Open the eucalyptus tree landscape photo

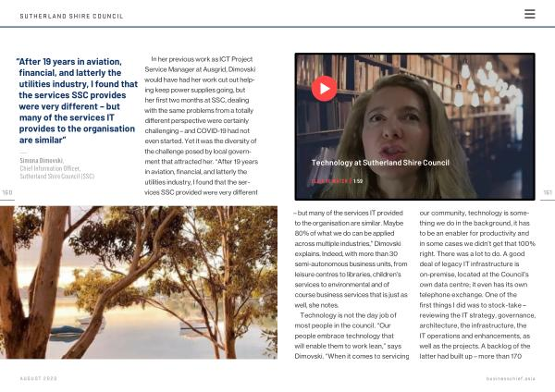(138, 282)
